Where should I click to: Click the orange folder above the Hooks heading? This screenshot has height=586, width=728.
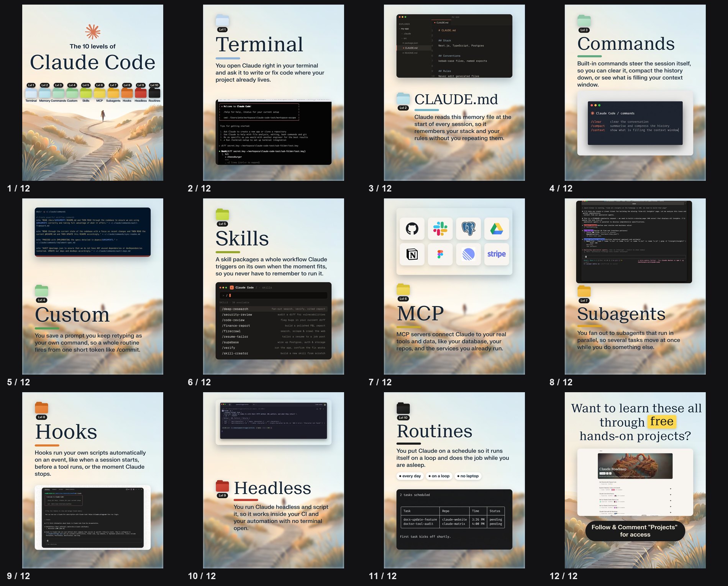point(41,408)
